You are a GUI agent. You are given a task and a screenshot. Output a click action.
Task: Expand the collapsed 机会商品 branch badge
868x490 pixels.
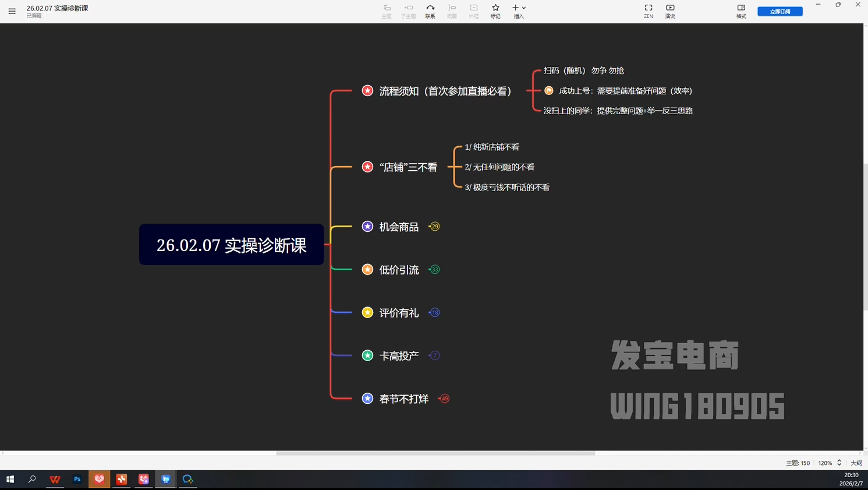[x=434, y=227]
